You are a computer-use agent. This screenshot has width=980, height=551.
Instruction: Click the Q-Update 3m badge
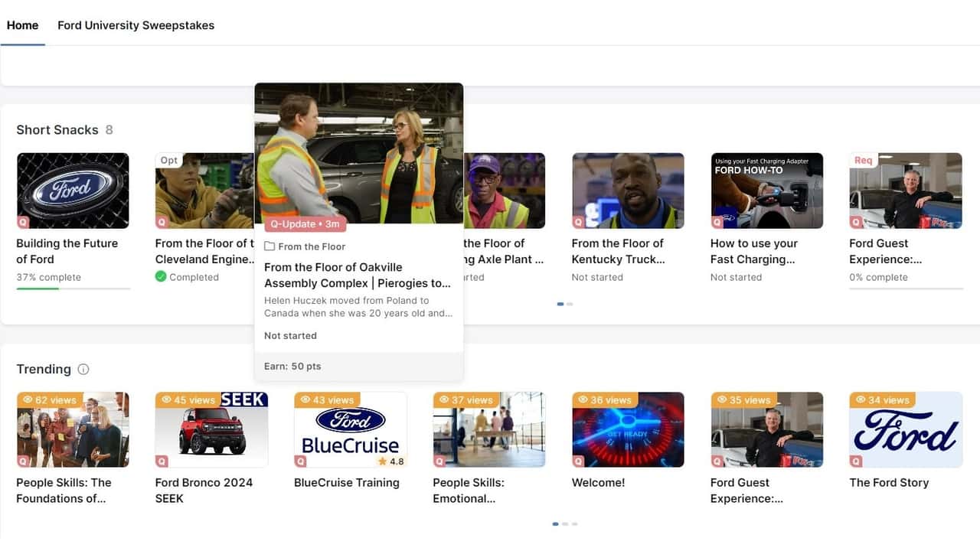pos(305,224)
